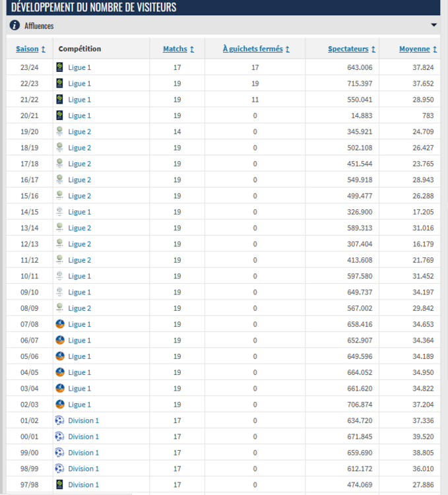The width and height of the screenshot is (448, 495).
Task: Select the Compétition column header
Action: click(x=80, y=49)
